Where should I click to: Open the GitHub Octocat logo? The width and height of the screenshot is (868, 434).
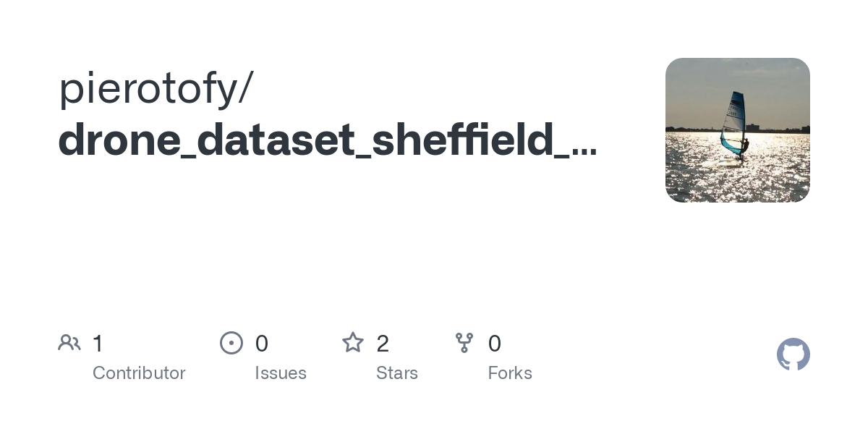tap(793, 354)
